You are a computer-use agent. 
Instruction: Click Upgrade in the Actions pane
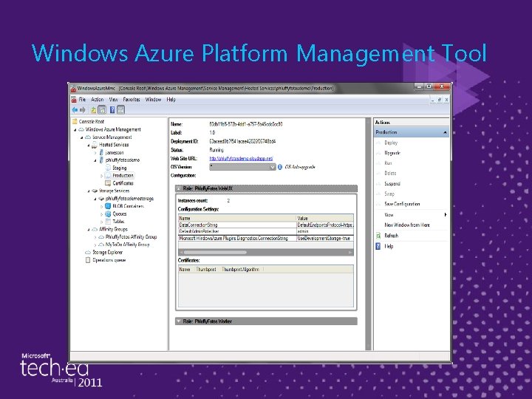pos(392,153)
